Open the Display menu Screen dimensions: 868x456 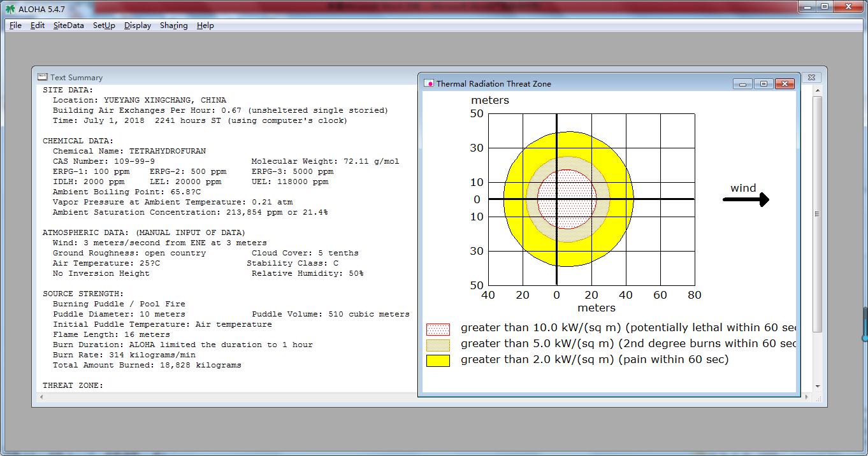click(138, 25)
